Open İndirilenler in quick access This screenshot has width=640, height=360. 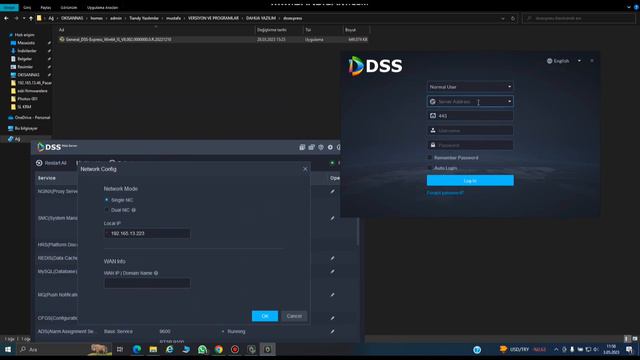tap(27, 51)
